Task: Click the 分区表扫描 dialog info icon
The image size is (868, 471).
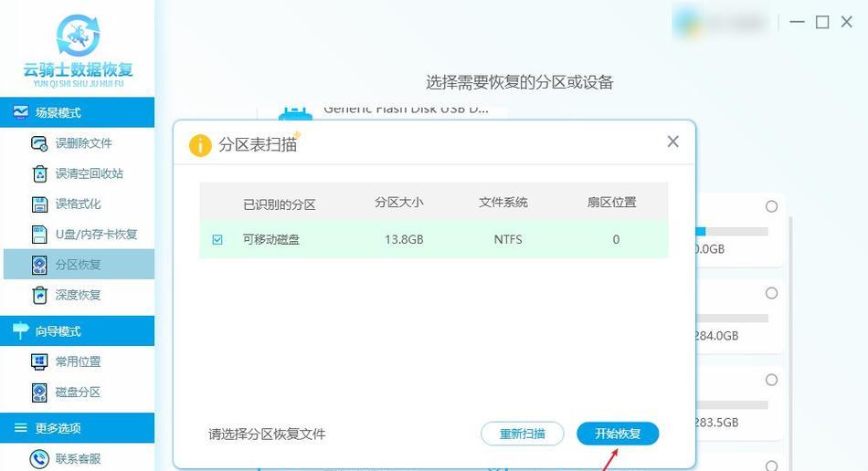Action: tap(200, 145)
